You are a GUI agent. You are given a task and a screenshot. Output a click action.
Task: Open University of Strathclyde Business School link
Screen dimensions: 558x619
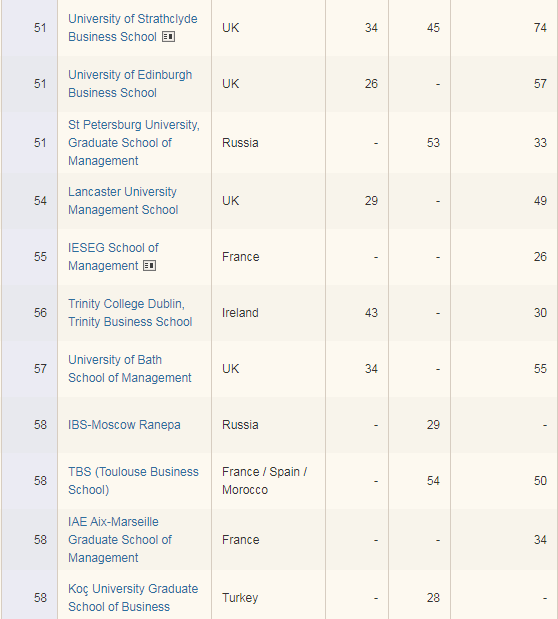point(133,28)
